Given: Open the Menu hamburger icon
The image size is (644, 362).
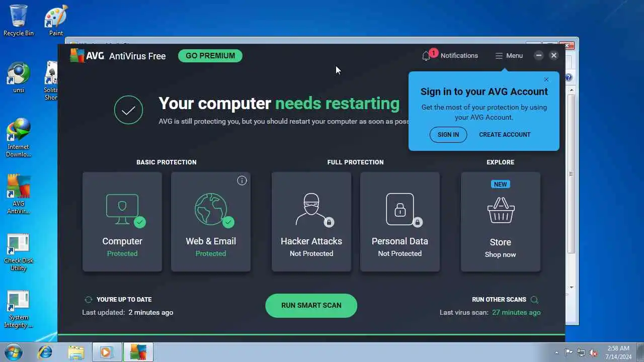Looking at the screenshot, I should [499, 56].
